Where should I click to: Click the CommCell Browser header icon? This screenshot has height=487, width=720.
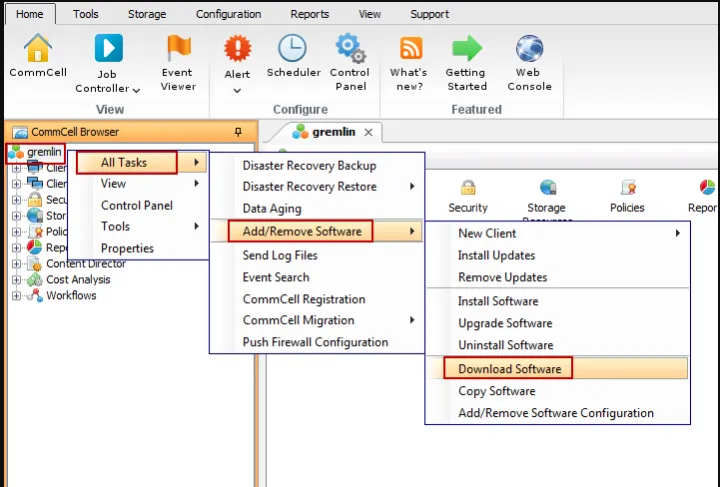click(20, 132)
